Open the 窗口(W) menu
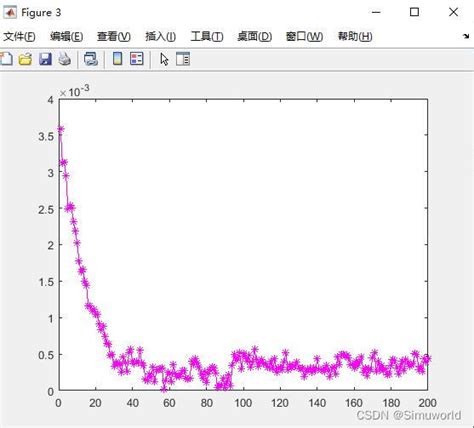This screenshot has height=428, width=474. (304, 36)
